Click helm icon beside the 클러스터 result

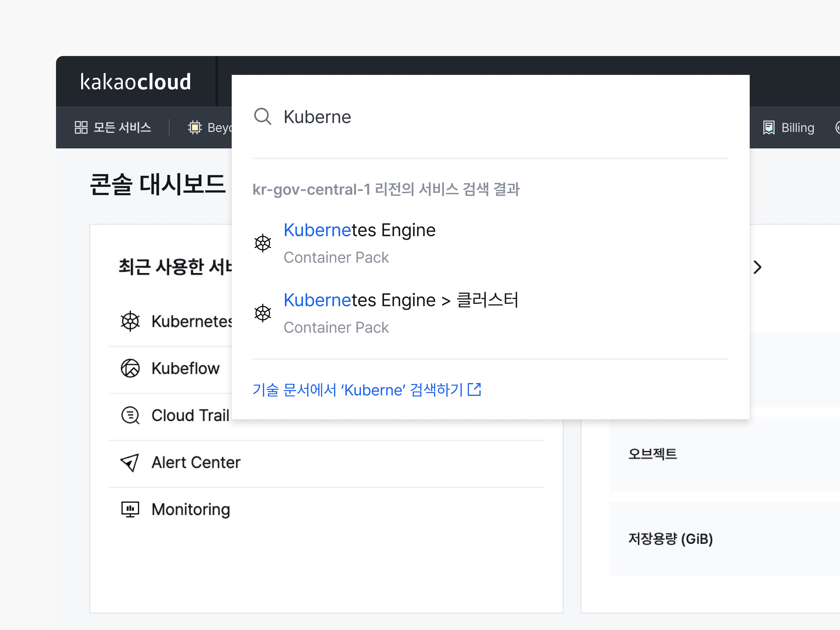point(262,313)
